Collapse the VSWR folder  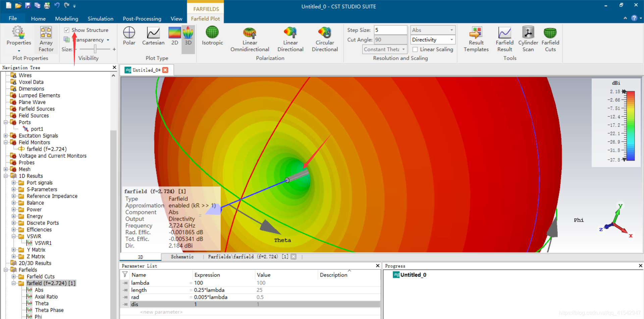[14, 236]
